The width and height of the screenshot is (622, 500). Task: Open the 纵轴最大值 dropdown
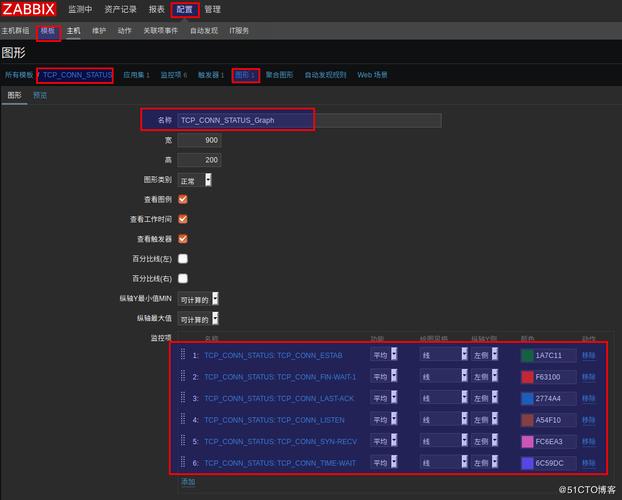[x=215, y=319]
